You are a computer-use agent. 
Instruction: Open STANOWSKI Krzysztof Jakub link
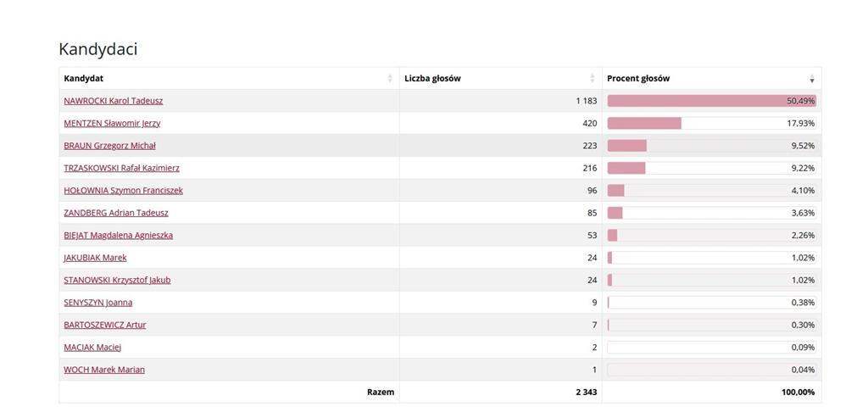click(x=117, y=280)
